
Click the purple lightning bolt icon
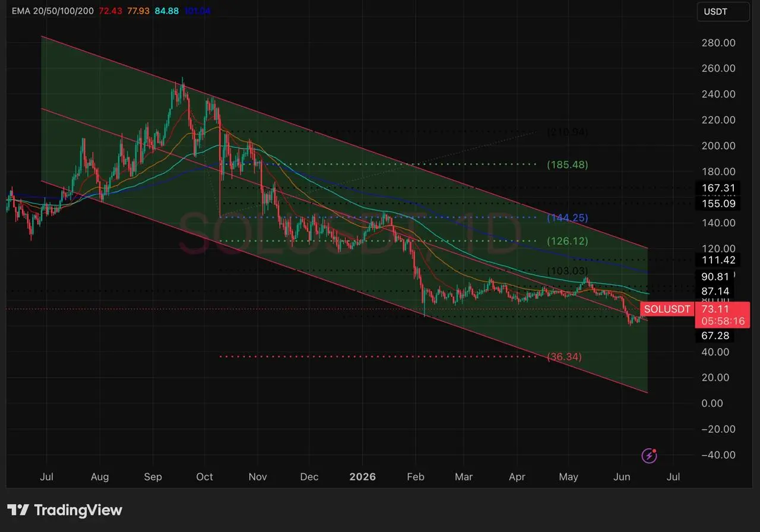click(x=650, y=455)
